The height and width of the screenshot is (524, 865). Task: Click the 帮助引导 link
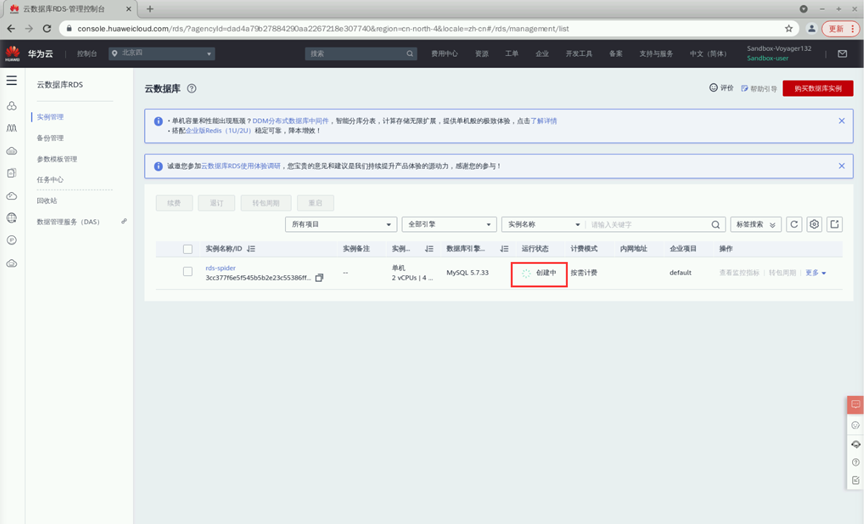click(x=759, y=88)
